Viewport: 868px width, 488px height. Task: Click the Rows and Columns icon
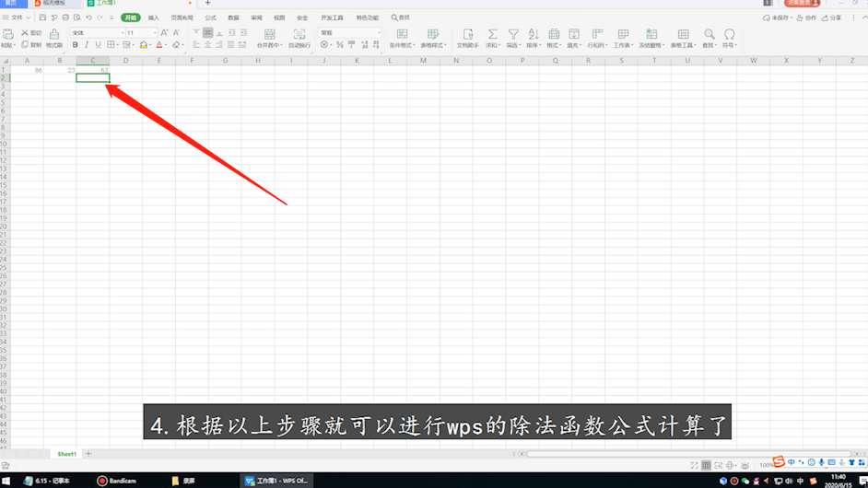click(x=597, y=34)
